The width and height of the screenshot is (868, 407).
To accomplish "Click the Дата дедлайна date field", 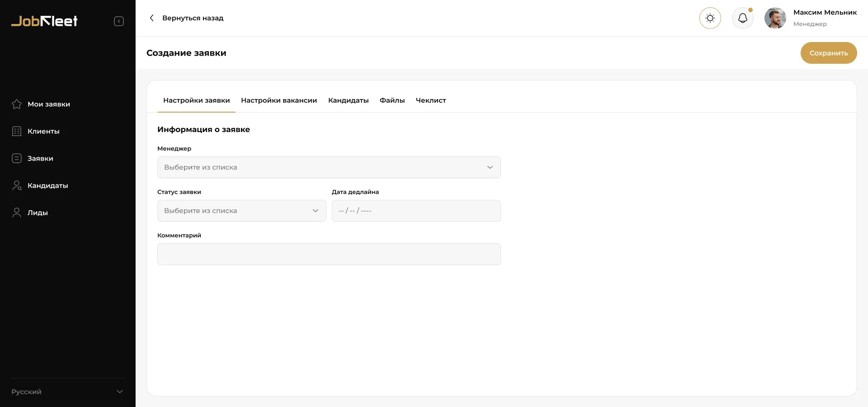I will point(416,211).
